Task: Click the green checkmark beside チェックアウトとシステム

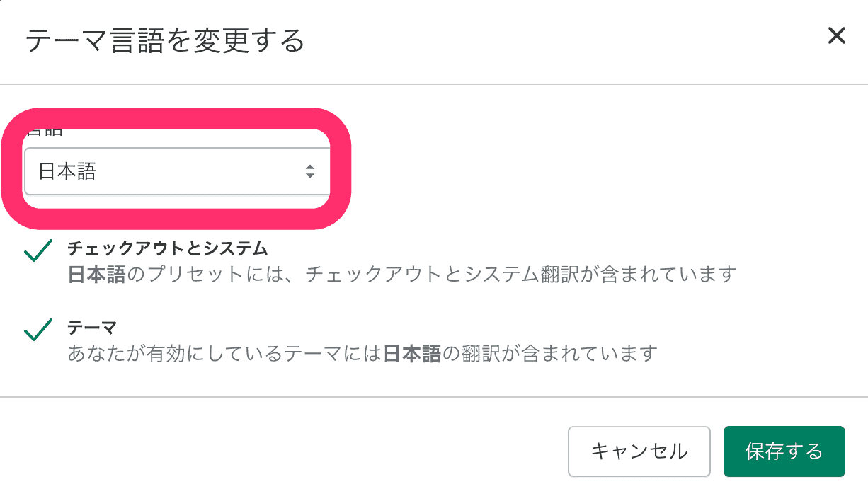Action: point(38,250)
